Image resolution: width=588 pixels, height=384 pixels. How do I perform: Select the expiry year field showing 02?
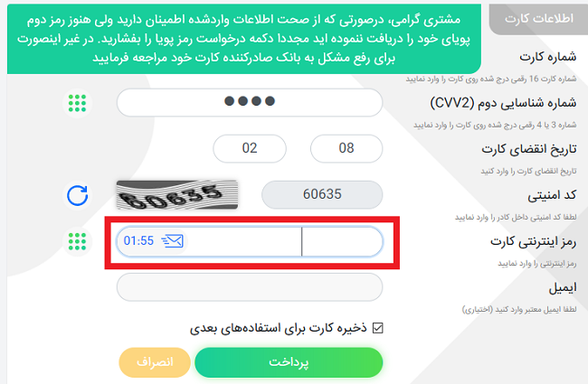250,149
